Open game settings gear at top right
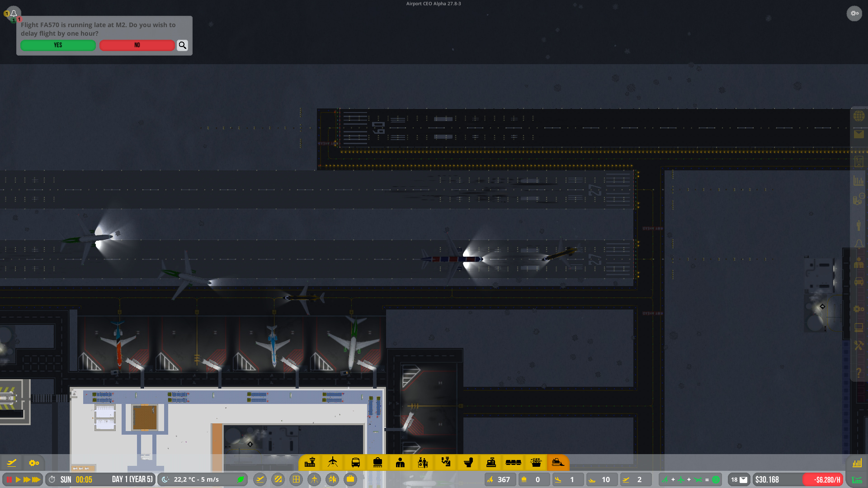This screenshot has width=868, height=488. pos(854,13)
